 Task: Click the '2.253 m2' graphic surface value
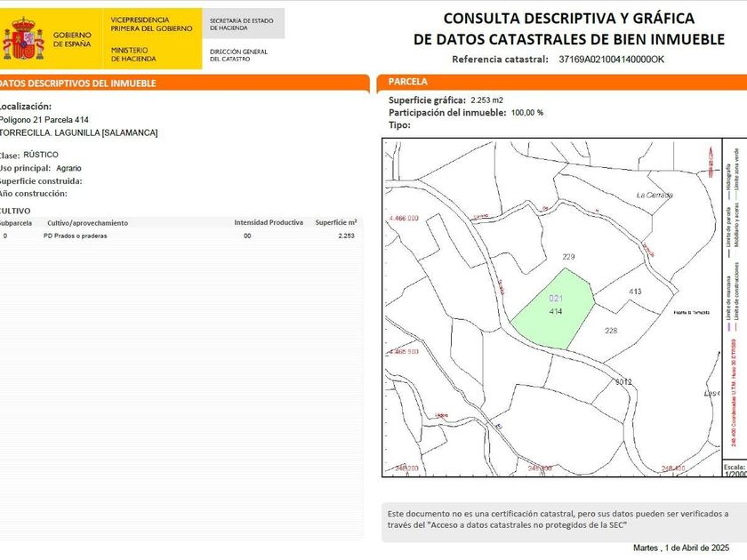pos(487,100)
